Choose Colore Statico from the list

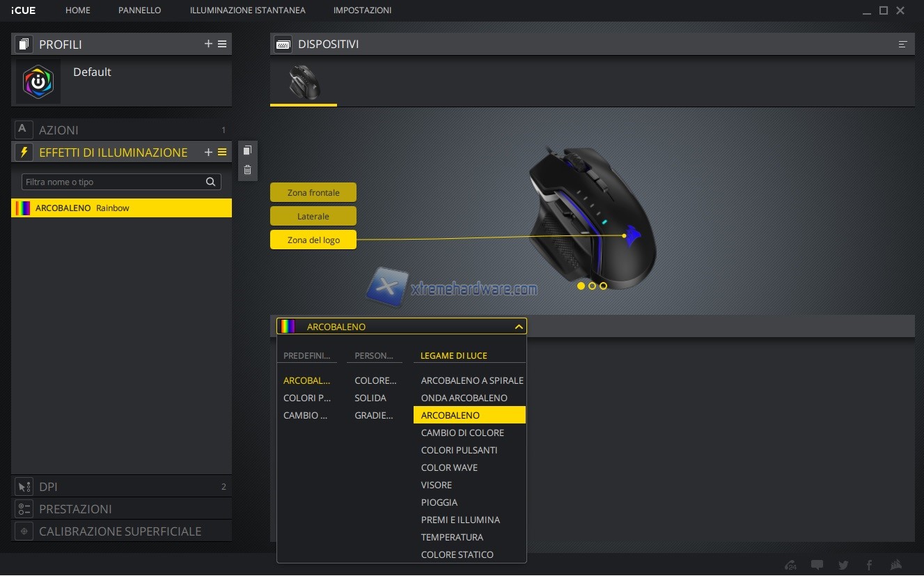457,554
